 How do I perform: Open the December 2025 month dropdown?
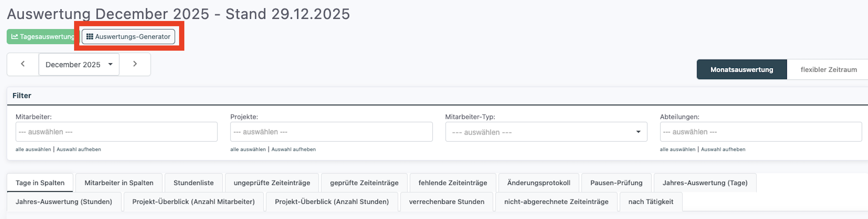tap(79, 64)
